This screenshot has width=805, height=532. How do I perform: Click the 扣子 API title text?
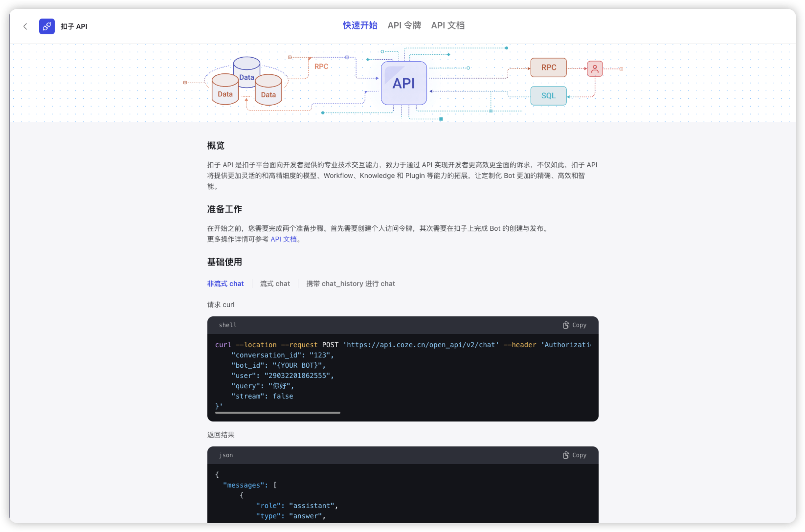(x=74, y=26)
